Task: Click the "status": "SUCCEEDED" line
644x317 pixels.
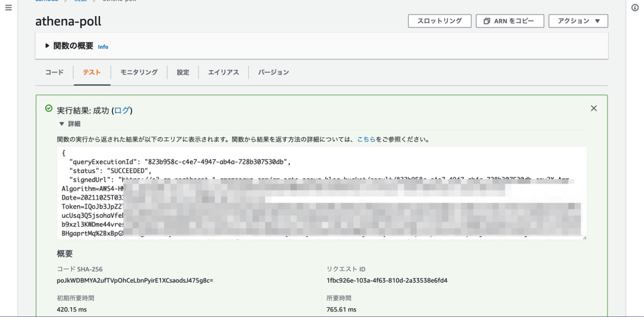Action: [111, 171]
